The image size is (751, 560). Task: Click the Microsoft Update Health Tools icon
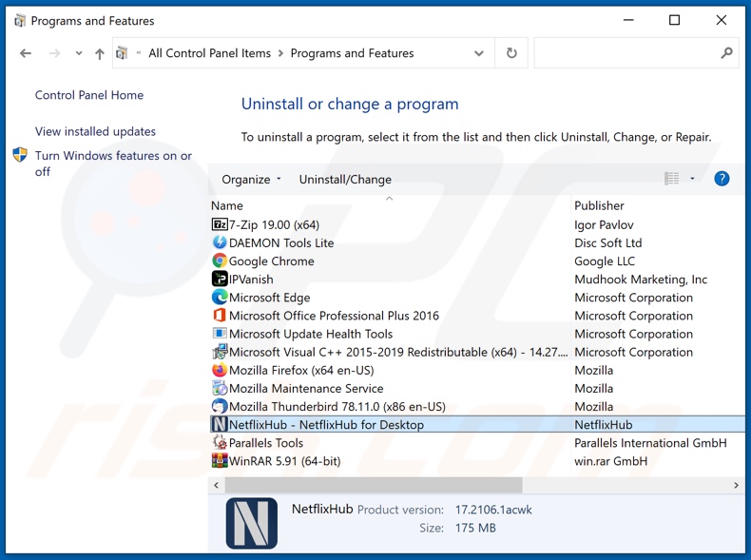coord(220,334)
